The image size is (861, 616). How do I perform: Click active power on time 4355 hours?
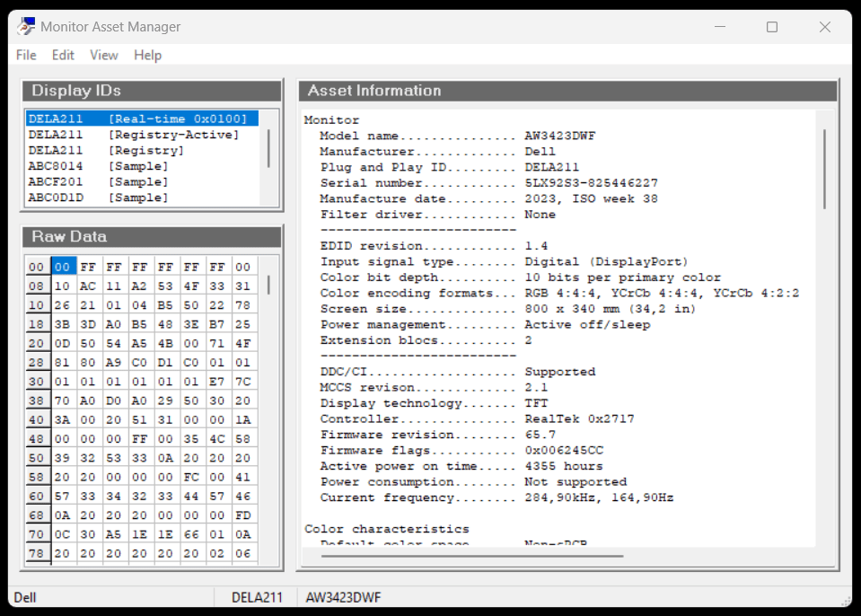(564, 466)
